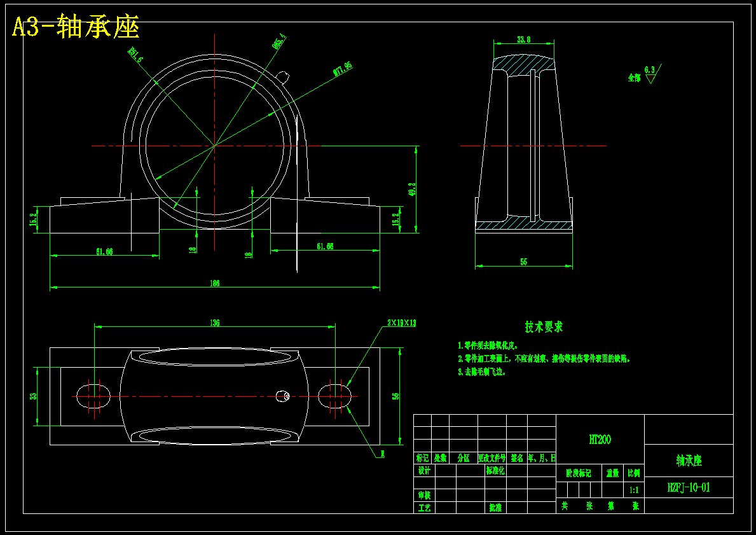756x535 pixels.
Task: Click the "处数" title block cell
Action: pyautogui.click(x=440, y=458)
